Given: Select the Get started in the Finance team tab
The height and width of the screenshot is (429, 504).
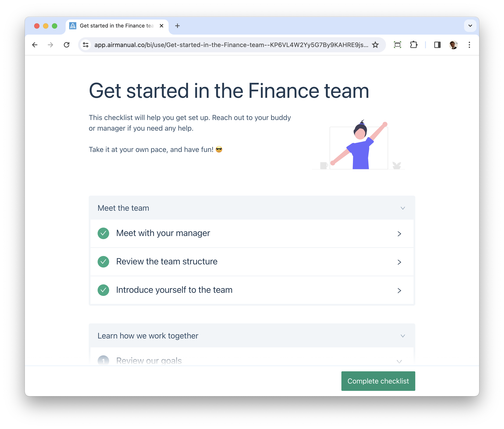Looking at the screenshot, I should point(117,26).
